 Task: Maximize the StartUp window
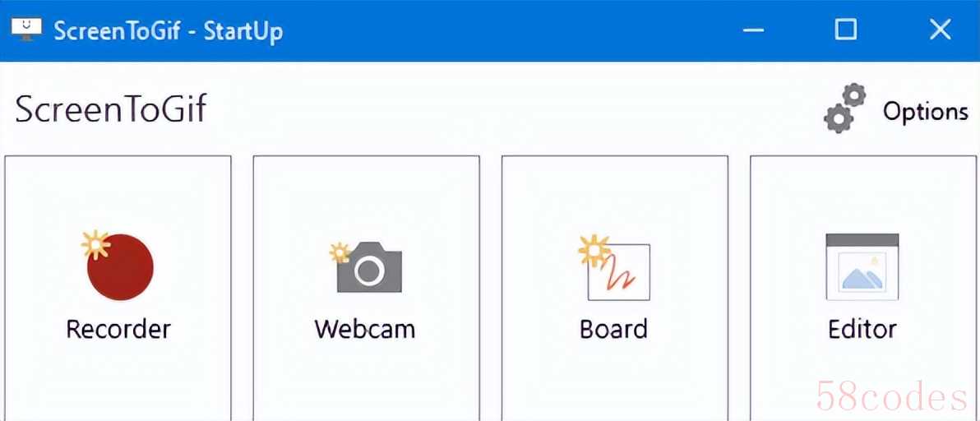[846, 29]
